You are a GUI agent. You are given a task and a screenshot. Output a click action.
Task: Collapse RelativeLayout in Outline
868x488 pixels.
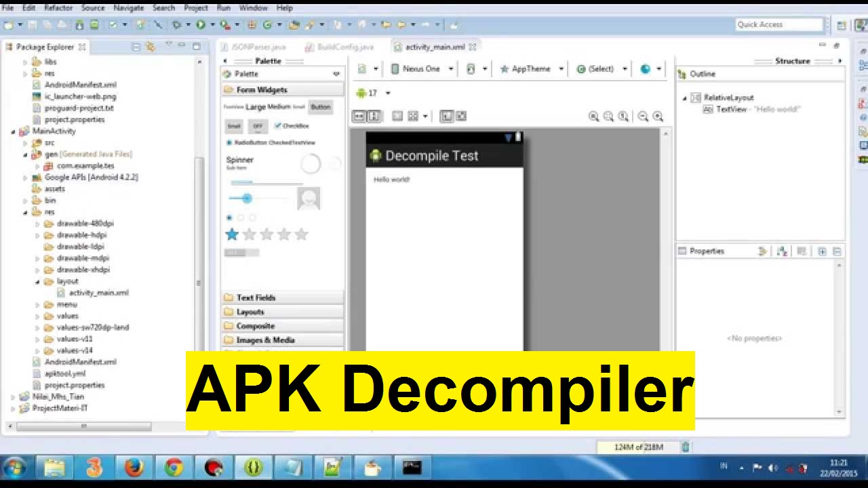click(684, 98)
